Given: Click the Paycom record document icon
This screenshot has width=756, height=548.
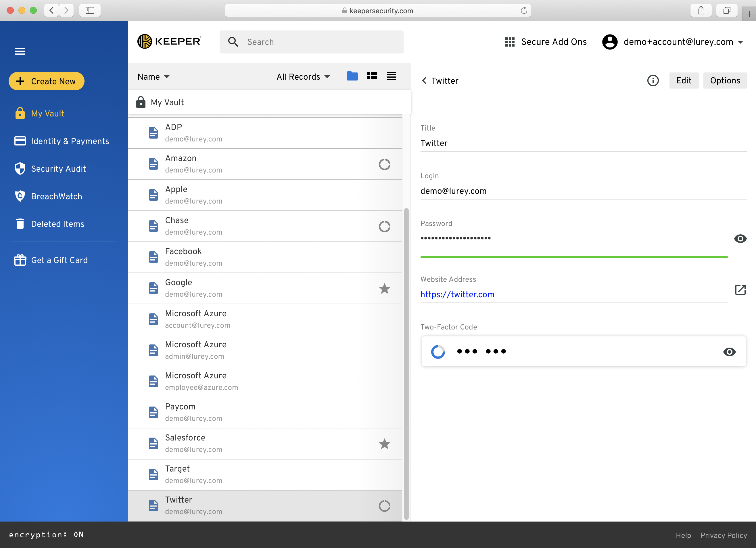Looking at the screenshot, I should pyautogui.click(x=153, y=412).
